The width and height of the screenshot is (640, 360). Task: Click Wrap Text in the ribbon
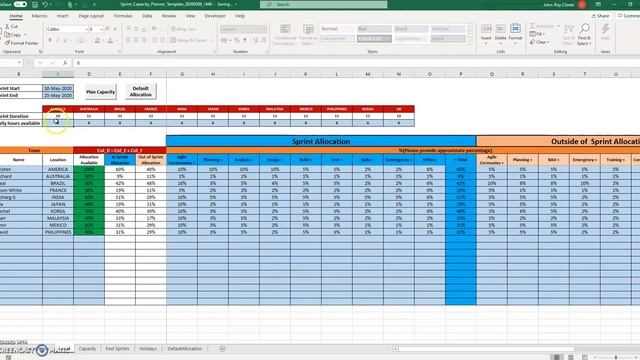point(183,29)
